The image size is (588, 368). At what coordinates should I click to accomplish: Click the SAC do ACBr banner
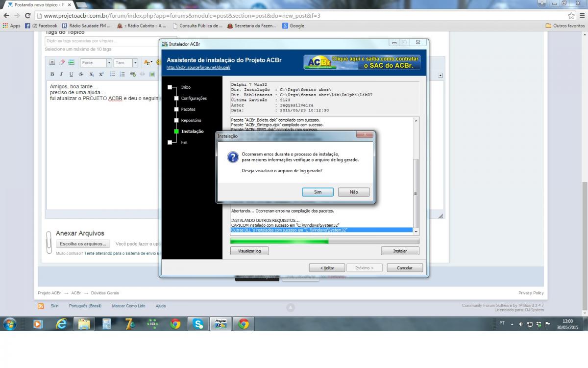point(362,62)
